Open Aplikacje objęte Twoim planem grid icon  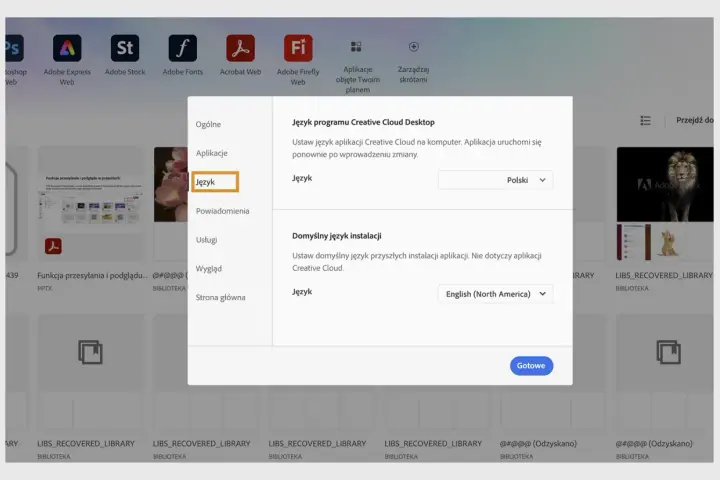click(356, 46)
